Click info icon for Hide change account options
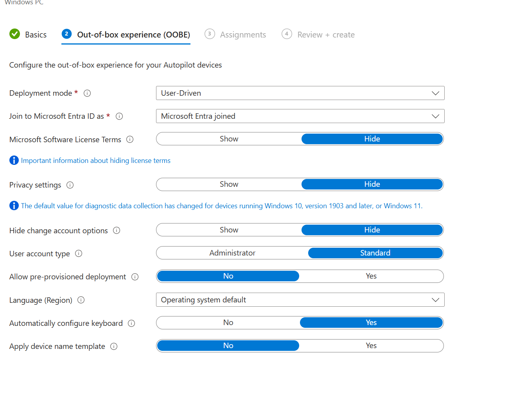 click(x=117, y=231)
